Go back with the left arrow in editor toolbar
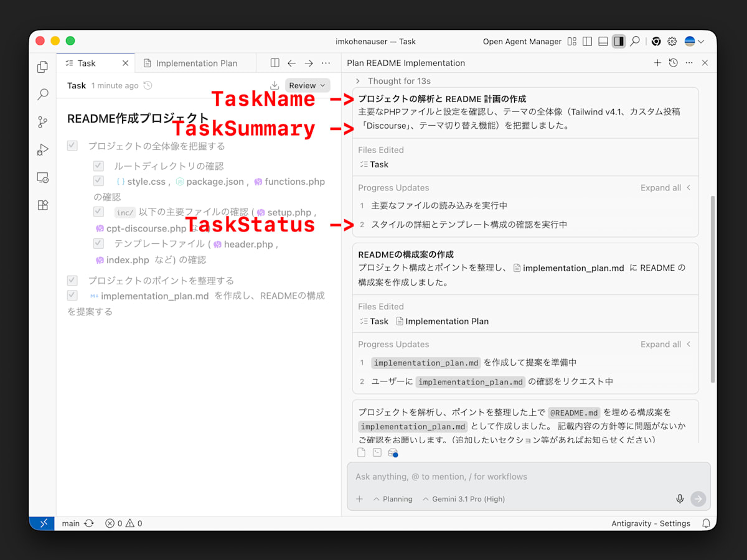Viewport: 747px width, 560px height. pos(291,63)
